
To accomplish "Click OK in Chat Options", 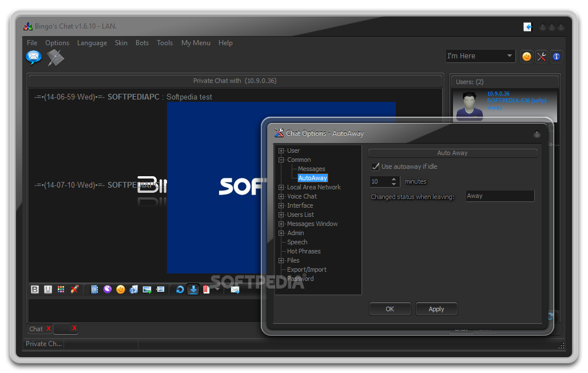I will point(390,309).
